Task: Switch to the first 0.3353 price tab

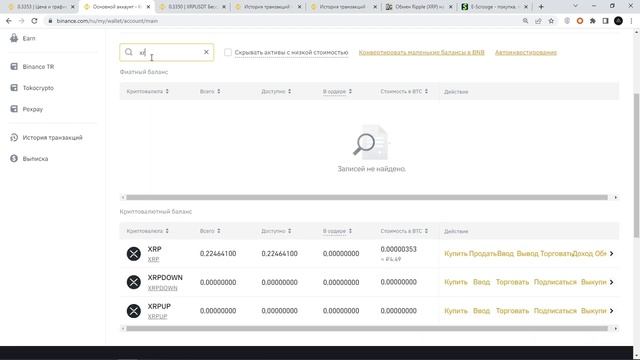Action: [x=41, y=7]
